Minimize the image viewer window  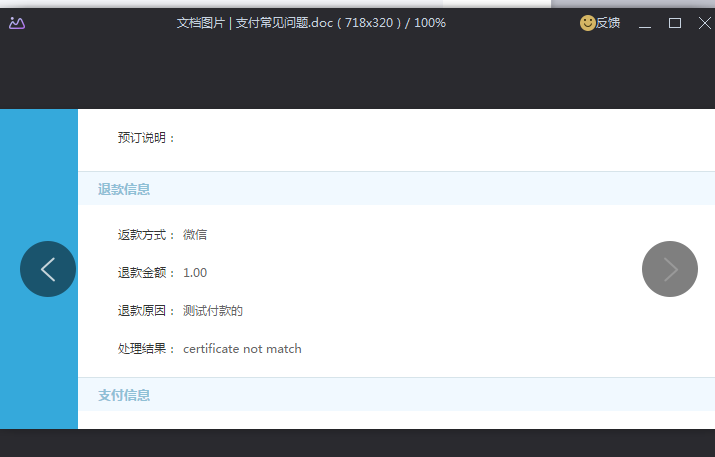(645, 23)
